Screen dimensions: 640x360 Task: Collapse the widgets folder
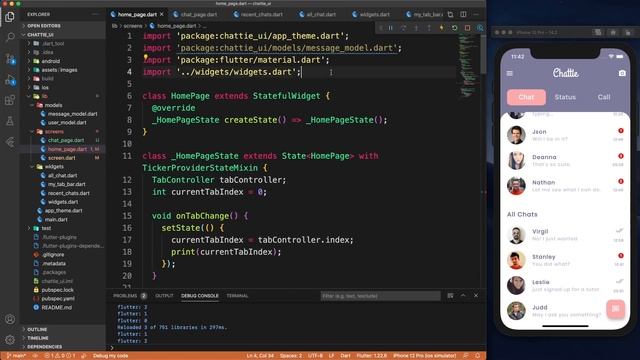point(63,167)
